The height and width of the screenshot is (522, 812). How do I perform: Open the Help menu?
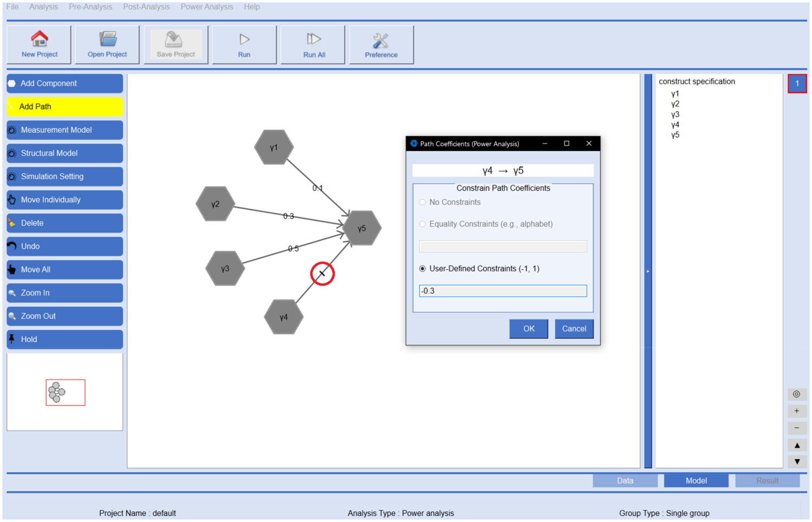(x=252, y=6)
